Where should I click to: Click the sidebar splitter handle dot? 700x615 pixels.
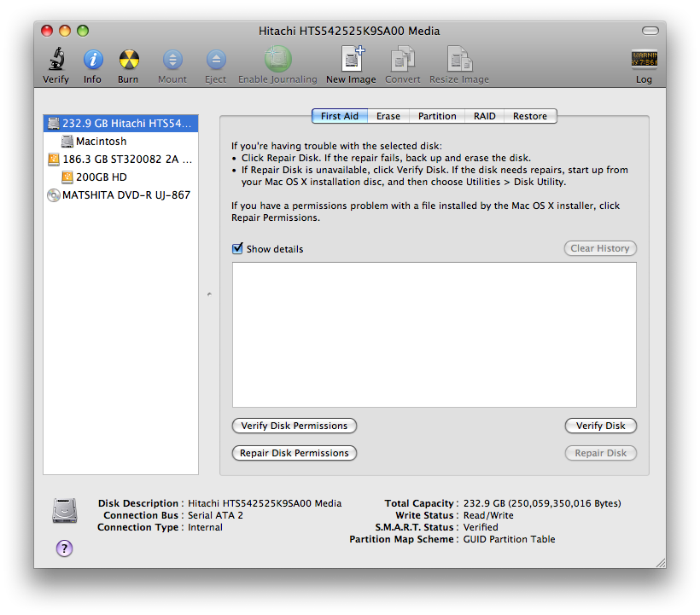[209, 294]
